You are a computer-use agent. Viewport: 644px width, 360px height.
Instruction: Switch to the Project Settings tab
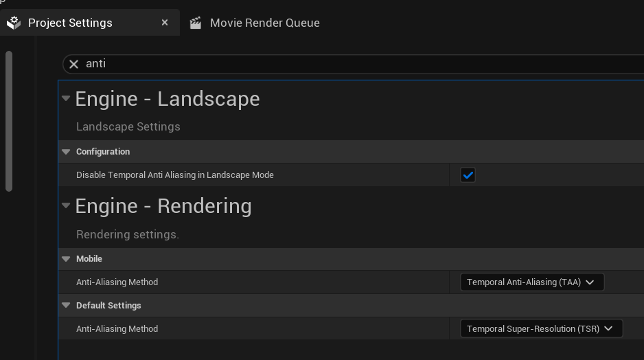coord(89,23)
